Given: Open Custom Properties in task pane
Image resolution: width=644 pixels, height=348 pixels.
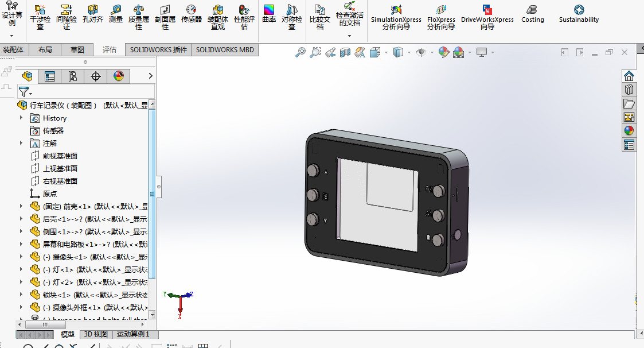Looking at the screenshot, I should [x=629, y=145].
